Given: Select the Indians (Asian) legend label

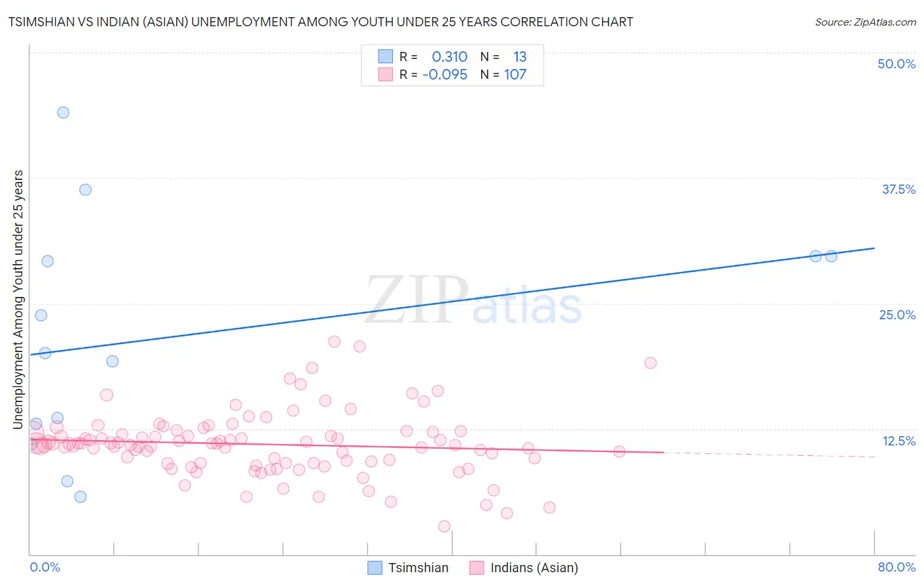Looking at the screenshot, I should (534, 568).
